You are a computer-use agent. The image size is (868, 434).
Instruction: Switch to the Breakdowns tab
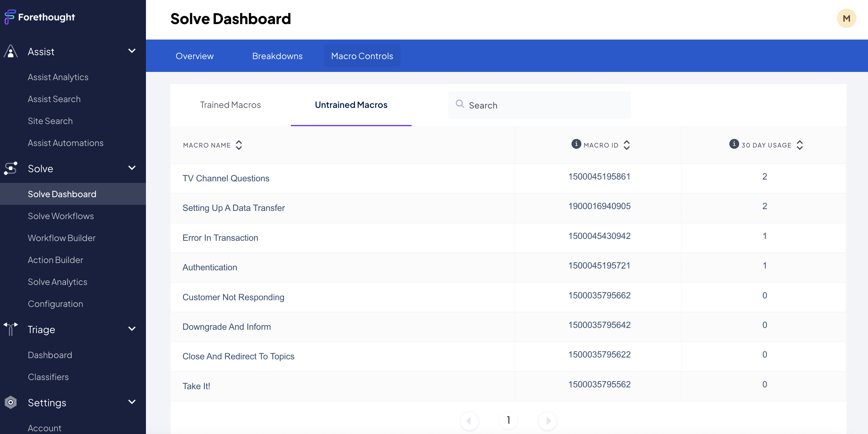[x=277, y=56]
